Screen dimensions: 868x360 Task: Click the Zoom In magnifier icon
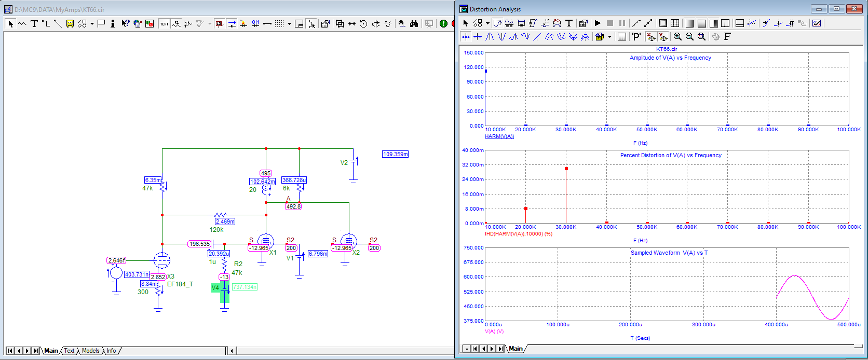point(677,37)
